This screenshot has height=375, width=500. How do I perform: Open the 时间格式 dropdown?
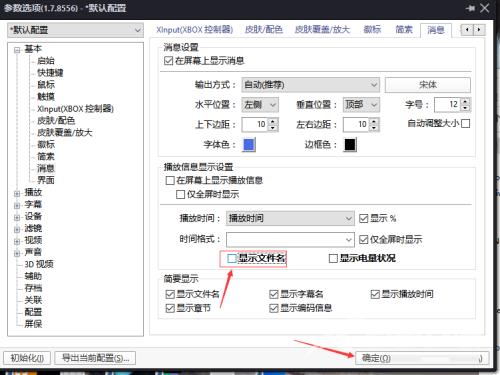[x=290, y=239]
